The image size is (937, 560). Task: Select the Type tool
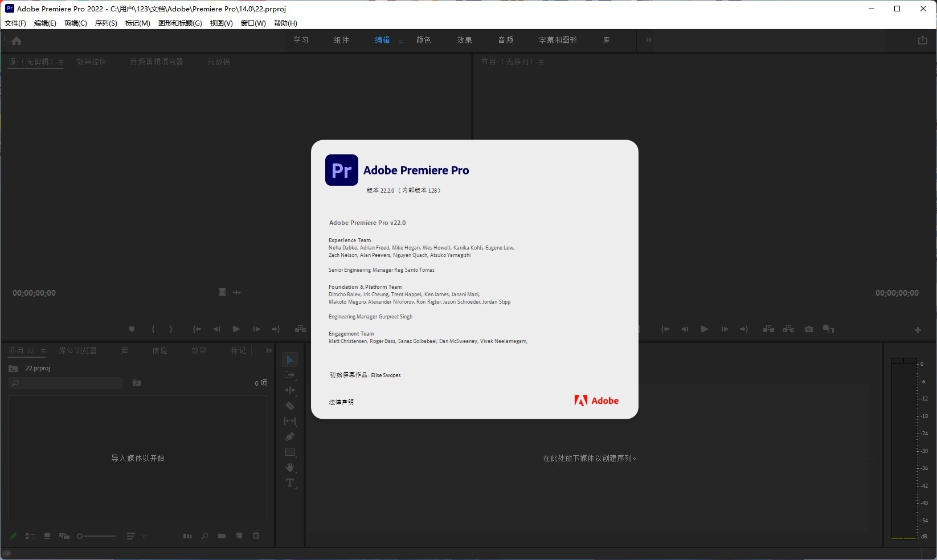tap(290, 483)
